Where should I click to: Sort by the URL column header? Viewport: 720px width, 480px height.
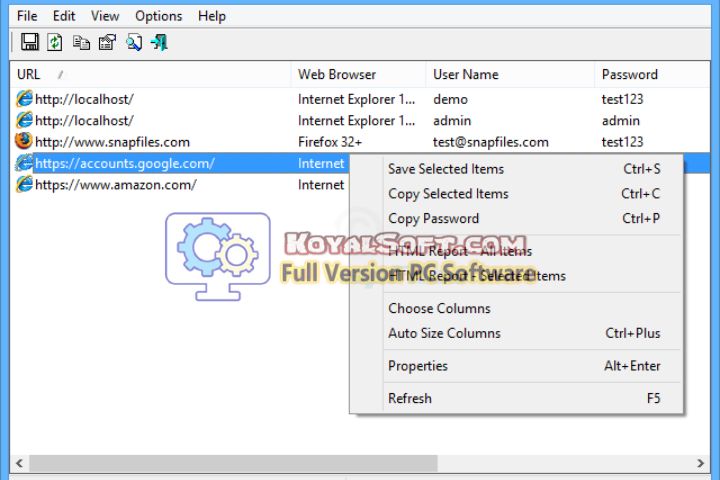coord(151,74)
